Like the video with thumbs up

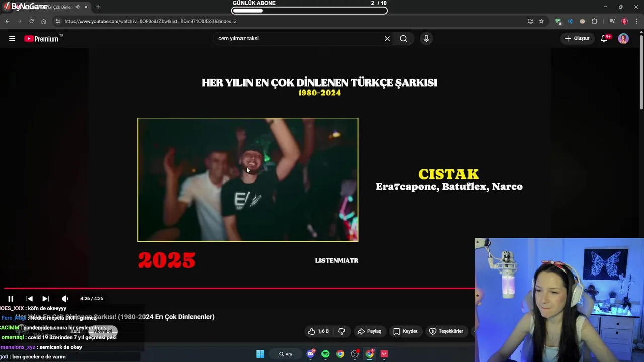tap(318, 331)
